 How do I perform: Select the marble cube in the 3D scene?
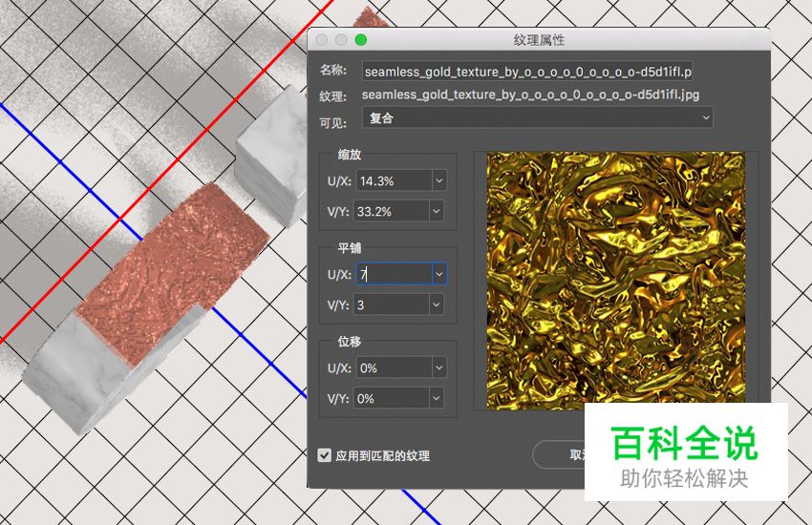[272, 156]
